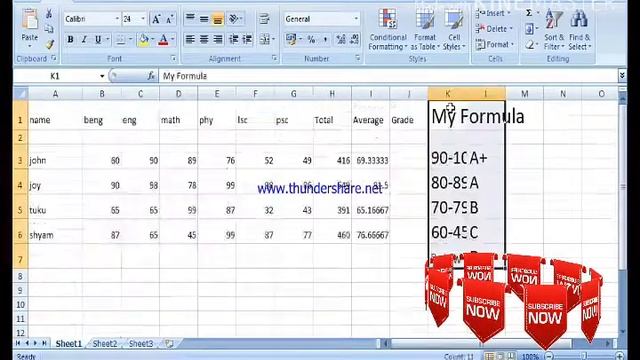Center the text horizontally
640x360 pixels.
(204, 40)
